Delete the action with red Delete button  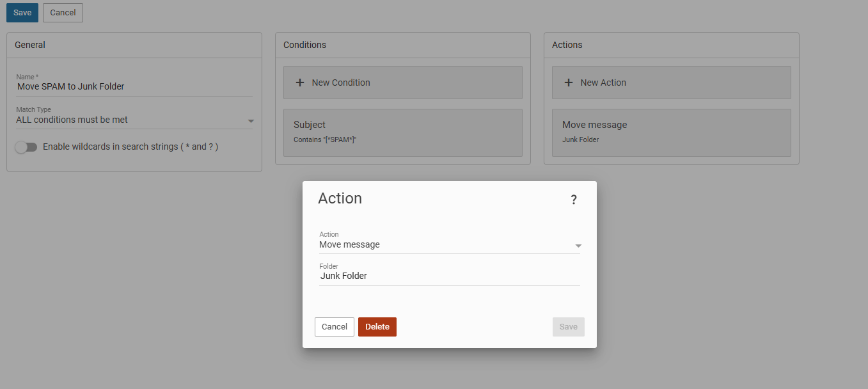click(377, 327)
